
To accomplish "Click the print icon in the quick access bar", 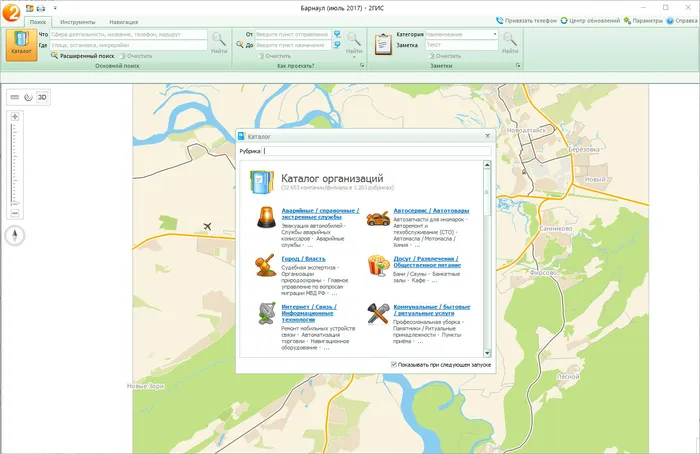I will click(x=41, y=8).
